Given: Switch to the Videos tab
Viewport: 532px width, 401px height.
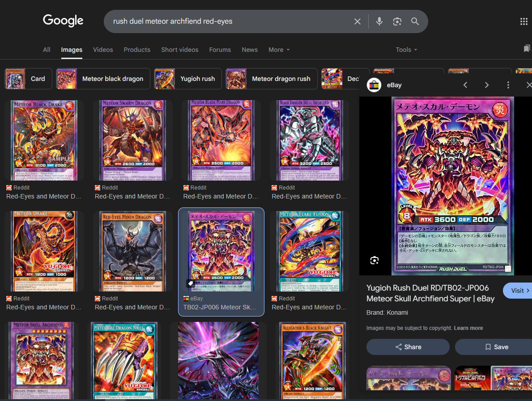Looking at the screenshot, I should 103,50.
